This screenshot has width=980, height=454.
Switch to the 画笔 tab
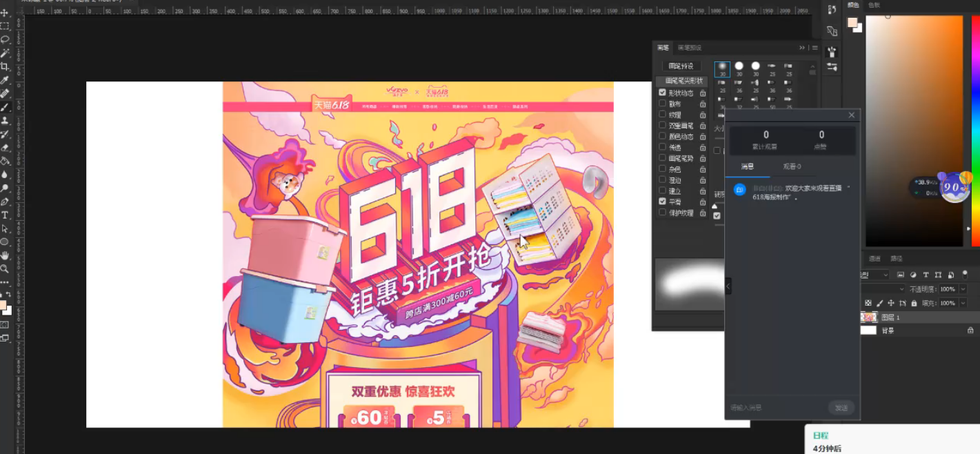point(663,48)
